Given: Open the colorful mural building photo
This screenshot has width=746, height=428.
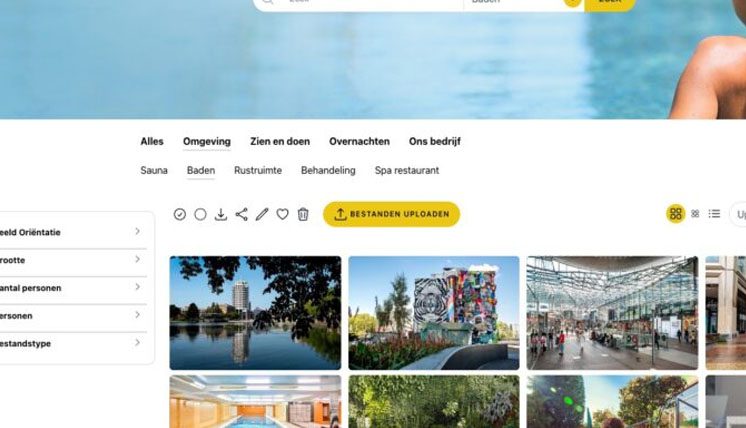Looking at the screenshot, I should (434, 313).
